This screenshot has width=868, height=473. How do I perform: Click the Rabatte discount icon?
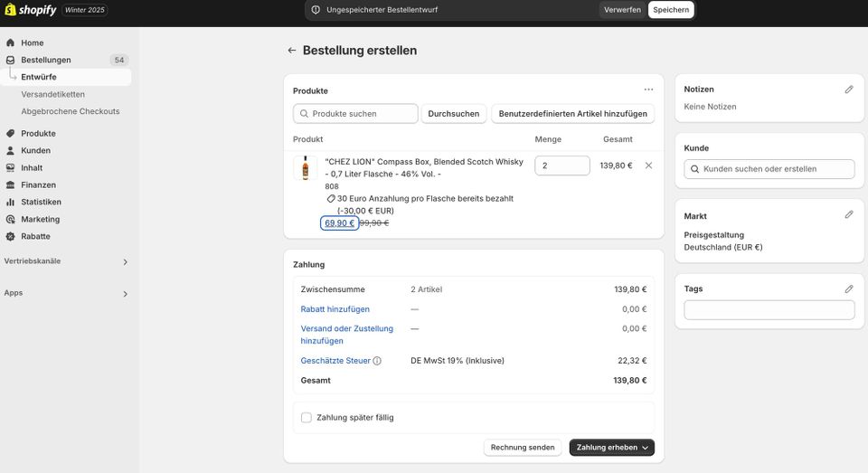coord(10,237)
